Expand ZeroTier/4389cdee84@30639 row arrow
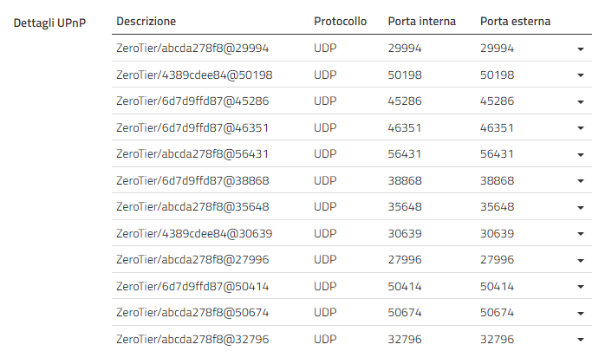Image resolution: width=605 pixels, height=364 pixels. pos(581,234)
